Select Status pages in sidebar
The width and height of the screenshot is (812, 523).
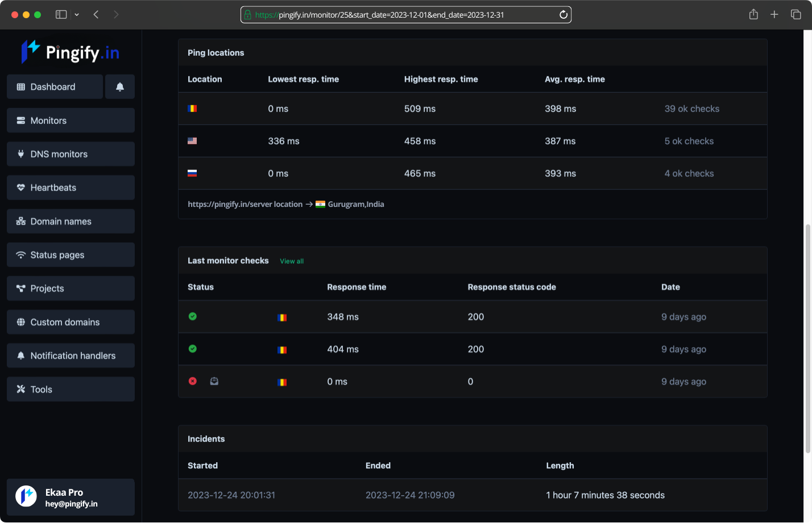pyautogui.click(x=71, y=255)
